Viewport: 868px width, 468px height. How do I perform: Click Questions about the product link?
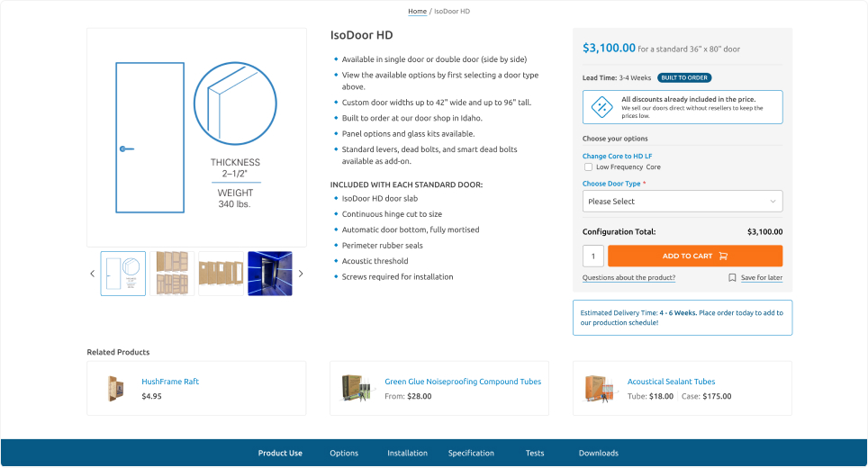click(628, 278)
